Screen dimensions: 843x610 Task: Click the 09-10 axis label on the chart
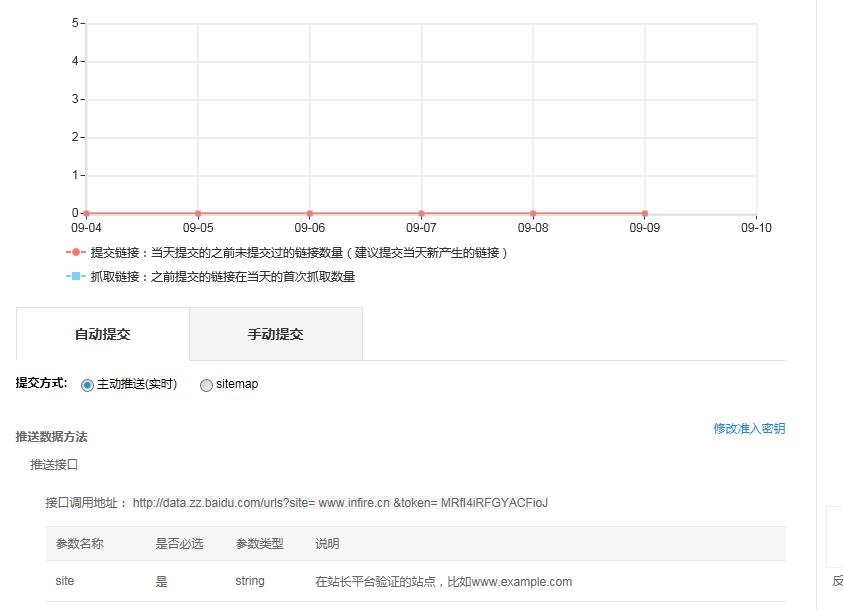[x=757, y=227]
